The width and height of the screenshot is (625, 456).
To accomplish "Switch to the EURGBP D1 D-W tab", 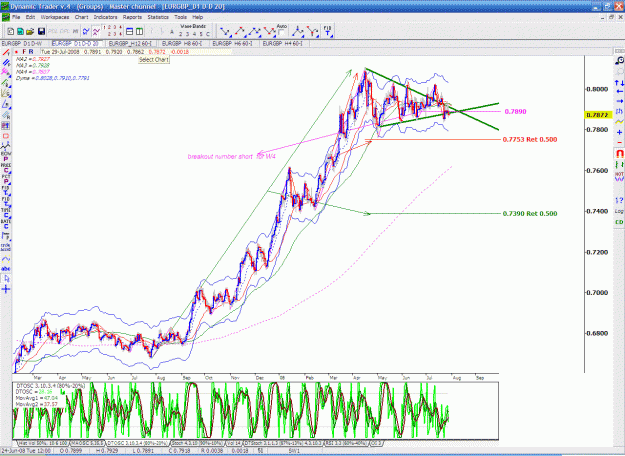I will tap(22, 43).
